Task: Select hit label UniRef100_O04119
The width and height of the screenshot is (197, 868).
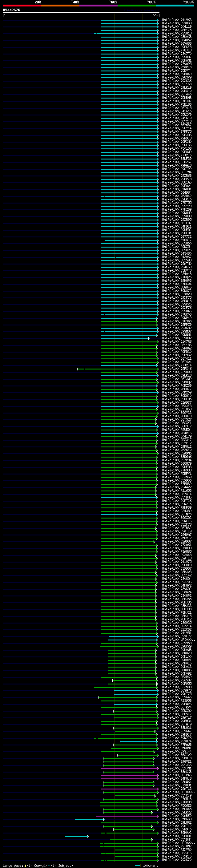Action: 176,26
